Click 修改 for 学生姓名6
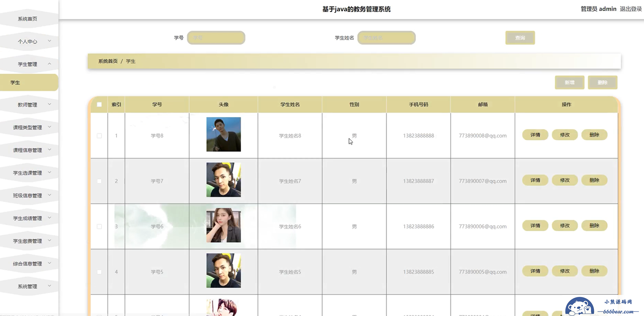The image size is (644, 316). (565, 226)
